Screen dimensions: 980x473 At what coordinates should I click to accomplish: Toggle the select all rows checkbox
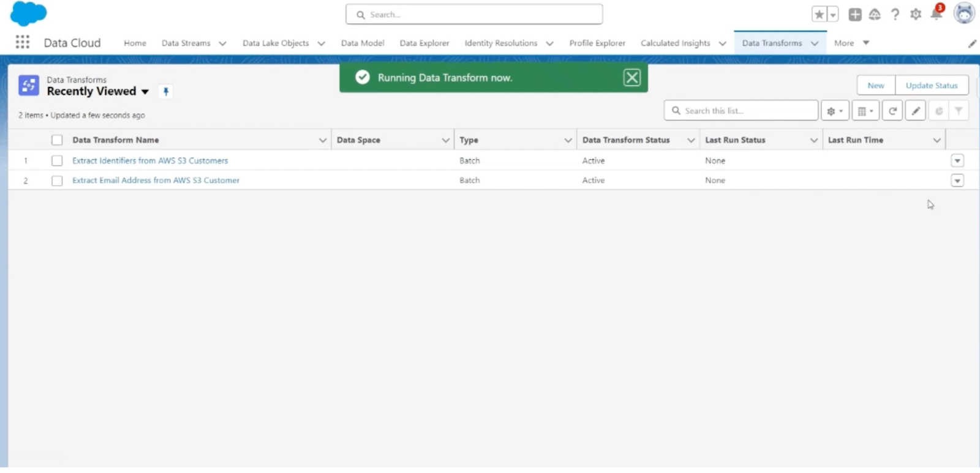click(57, 140)
